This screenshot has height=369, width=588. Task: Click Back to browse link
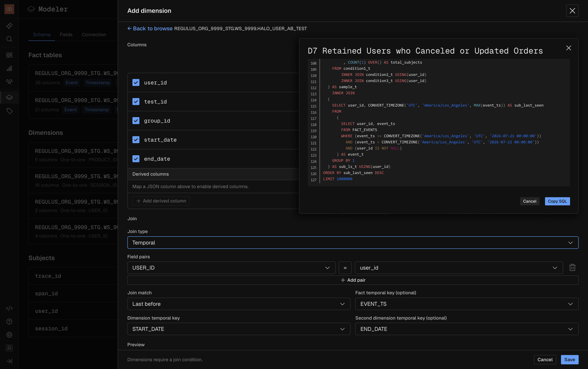(150, 29)
